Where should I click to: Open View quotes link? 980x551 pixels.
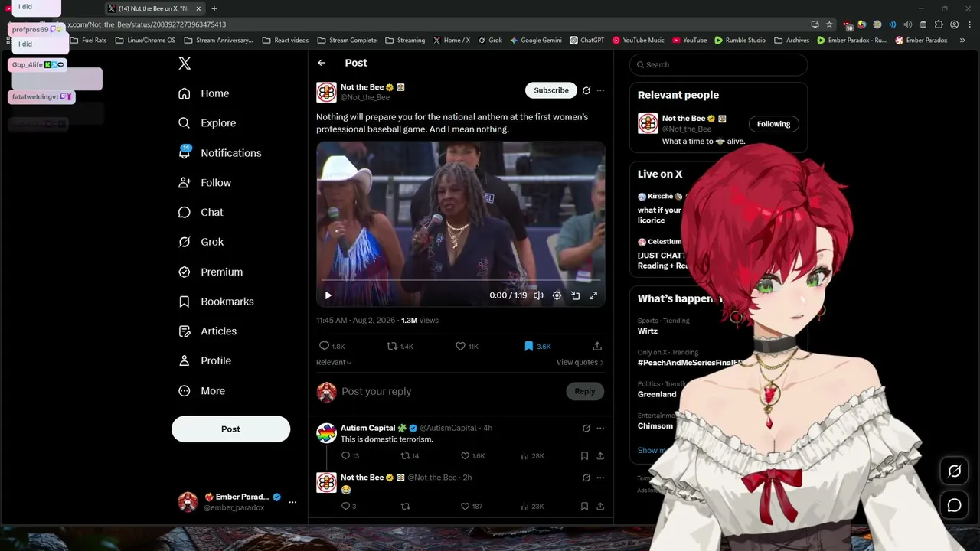pyautogui.click(x=580, y=362)
